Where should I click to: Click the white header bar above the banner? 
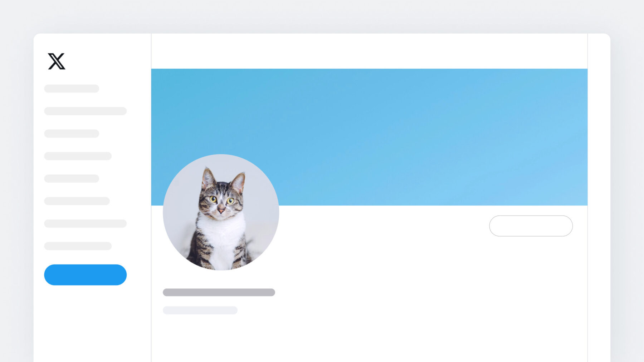click(369, 51)
